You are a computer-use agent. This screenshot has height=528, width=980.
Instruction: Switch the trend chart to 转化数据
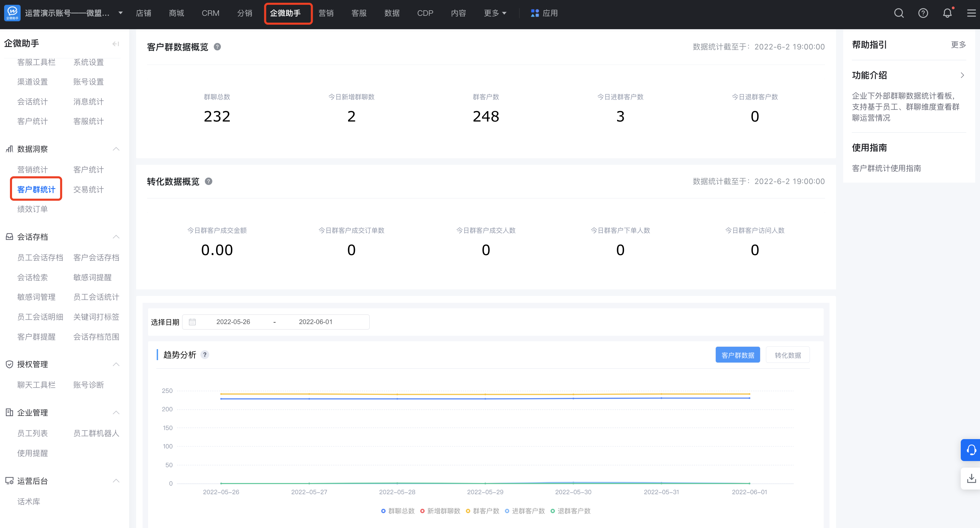(x=788, y=355)
